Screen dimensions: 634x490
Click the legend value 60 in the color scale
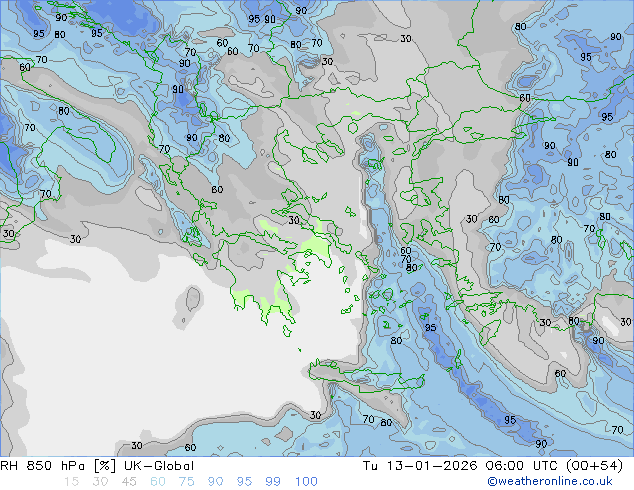tap(158, 482)
